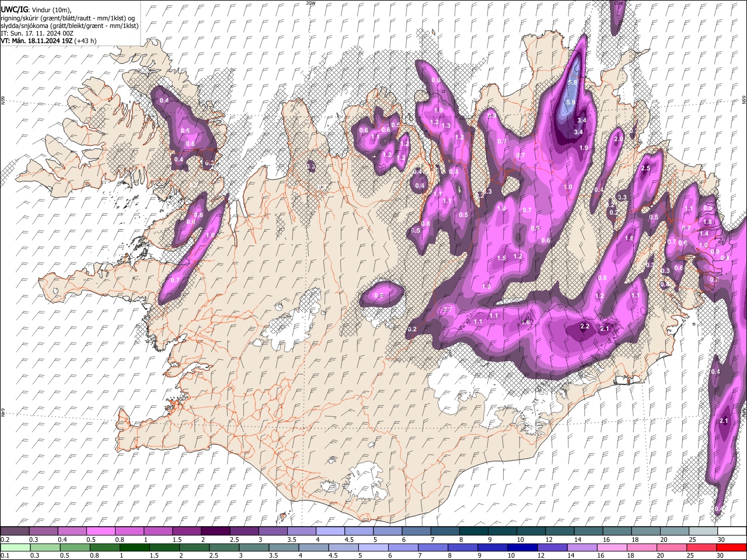The image size is (747, 560).
Task: Pick the 25–30 red-pink swatch, bottom legend row
Action: click(x=701, y=547)
